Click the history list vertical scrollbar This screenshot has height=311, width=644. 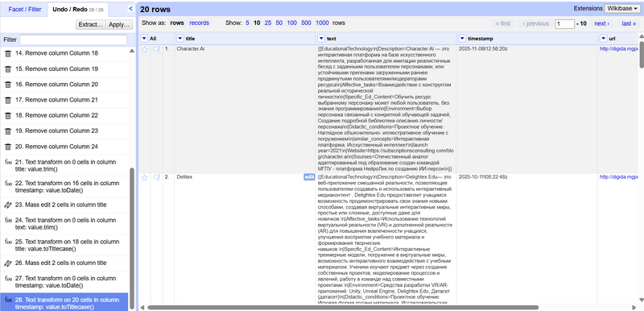tap(132, 238)
